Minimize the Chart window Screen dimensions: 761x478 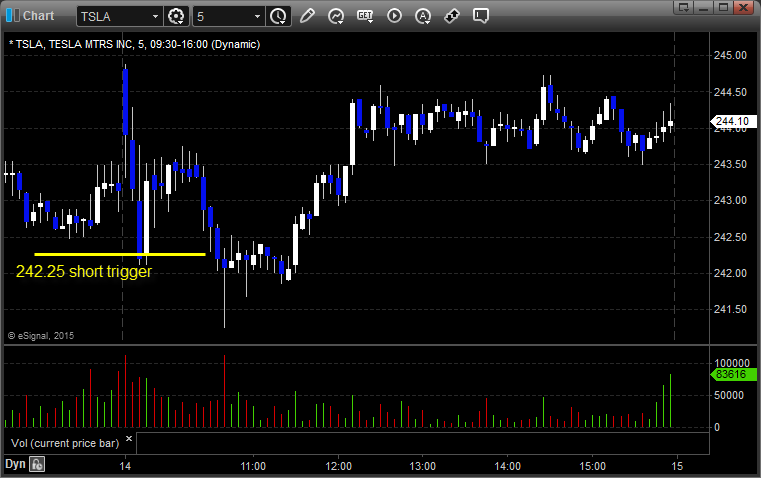703,7
